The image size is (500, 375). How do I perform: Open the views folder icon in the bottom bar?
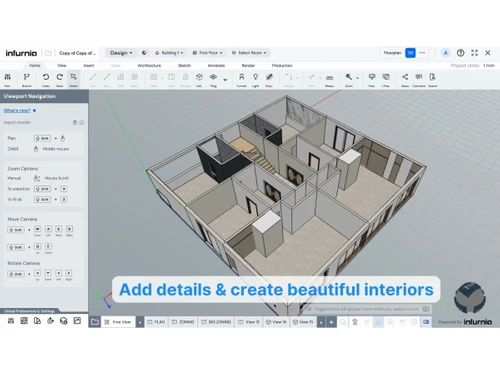tap(95, 322)
